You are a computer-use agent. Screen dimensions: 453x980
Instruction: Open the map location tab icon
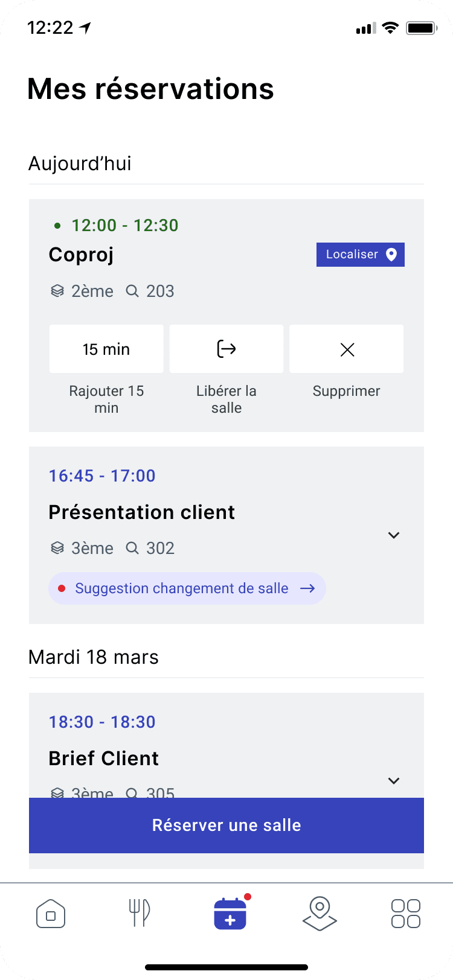point(320,914)
